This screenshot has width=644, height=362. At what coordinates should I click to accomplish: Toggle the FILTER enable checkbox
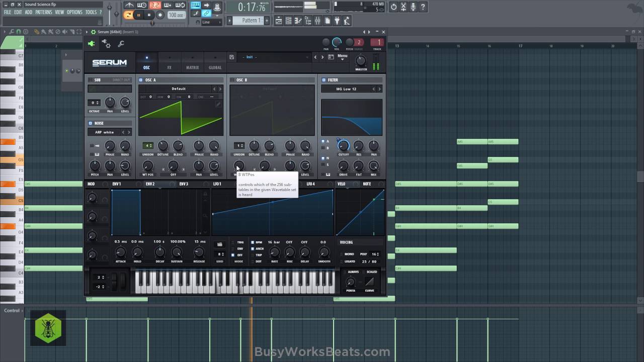coord(324,80)
